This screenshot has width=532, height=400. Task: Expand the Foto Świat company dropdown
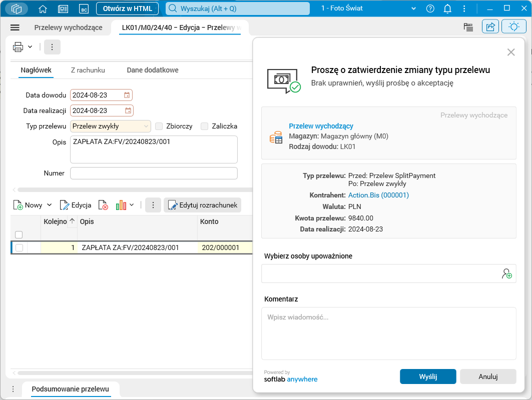point(413,8)
